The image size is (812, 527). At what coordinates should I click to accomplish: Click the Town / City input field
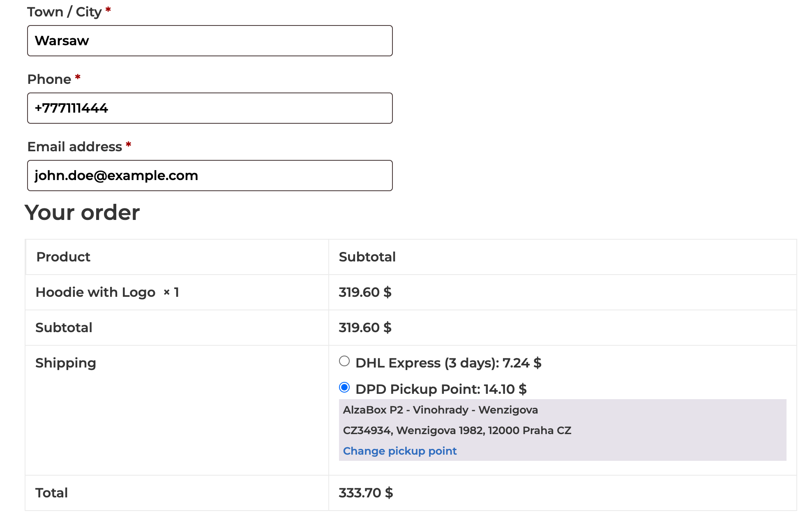[x=210, y=41]
